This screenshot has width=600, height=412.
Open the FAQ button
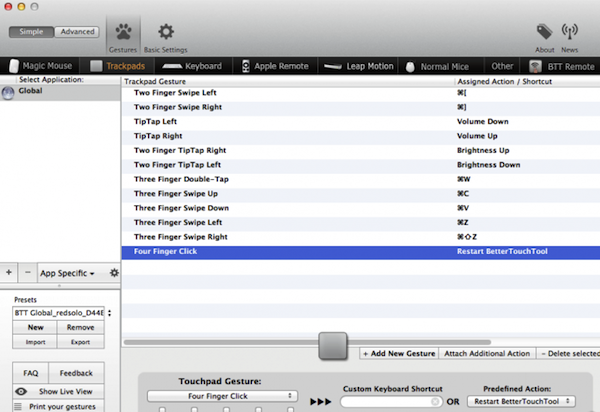point(31,373)
